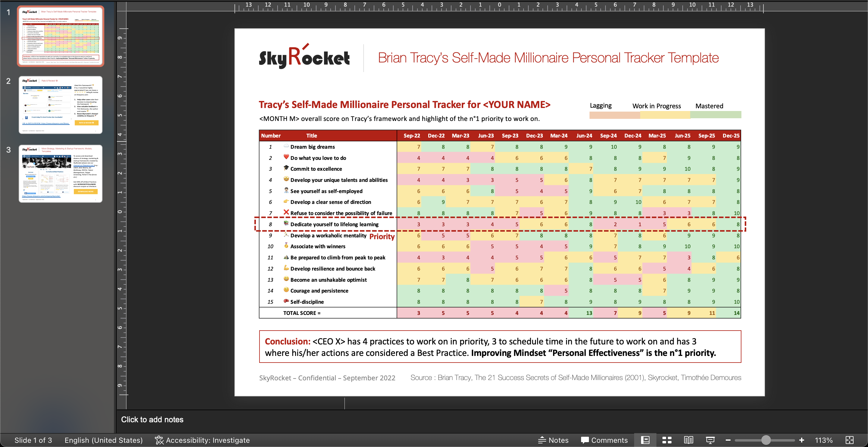Select the slide title text

click(x=548, y=58)
